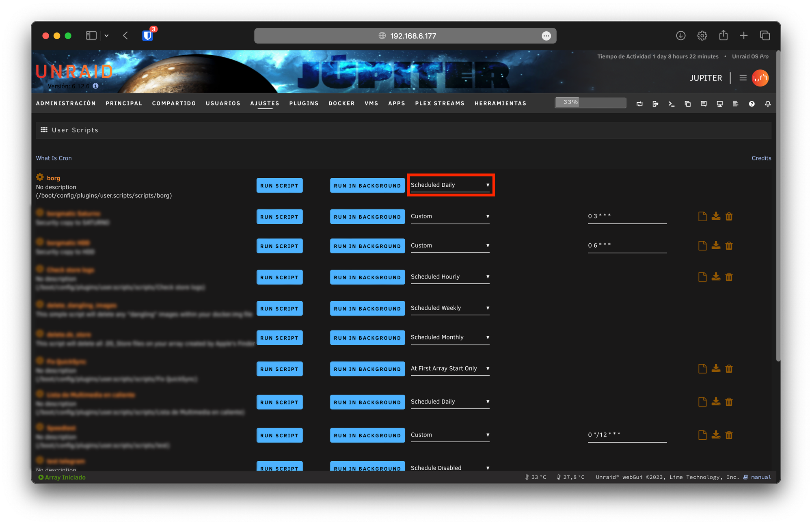Toggle the Safari sidebar icon

91,36
